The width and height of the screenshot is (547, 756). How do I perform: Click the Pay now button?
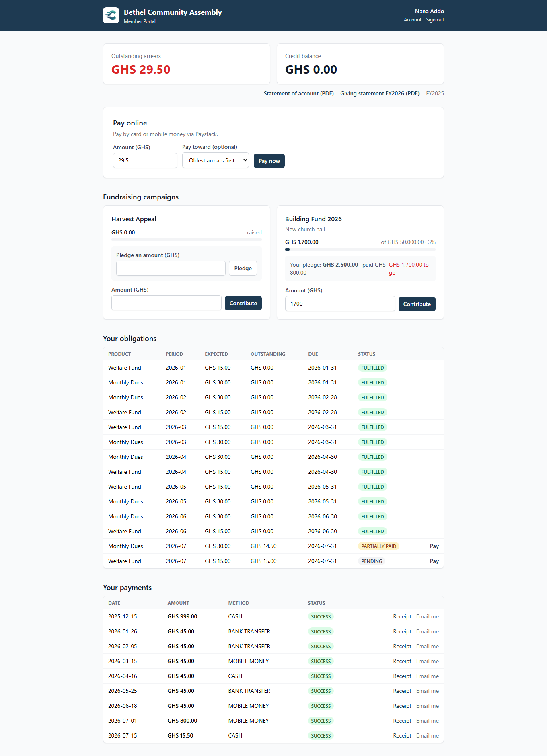269,161
